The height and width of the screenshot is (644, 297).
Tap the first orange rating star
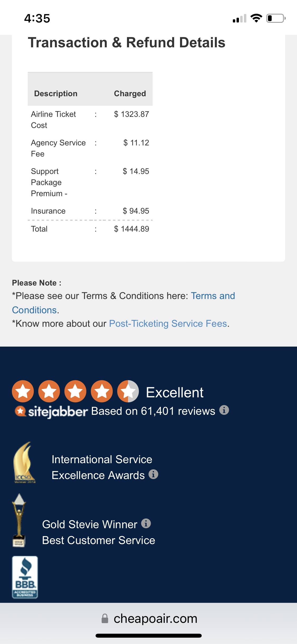tap(23, 391)
